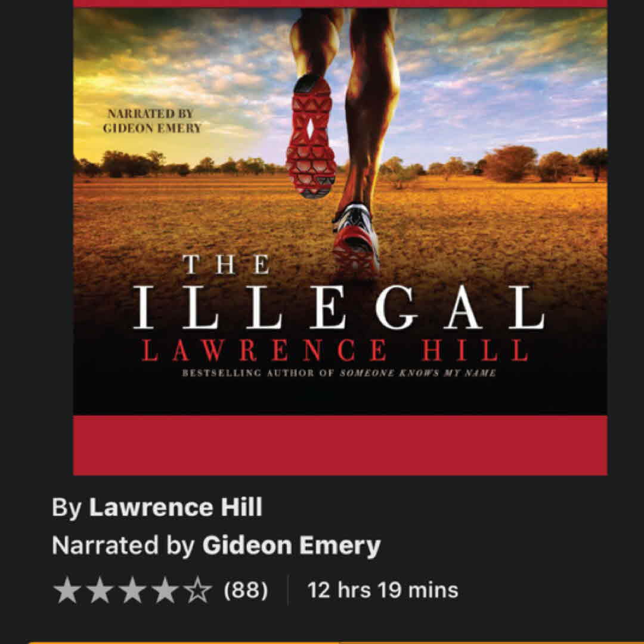This screenshot has height=644, width=644.
Task: Click 'Narrated by Gideon Emery' cover caption
Action: pos(151,121)
